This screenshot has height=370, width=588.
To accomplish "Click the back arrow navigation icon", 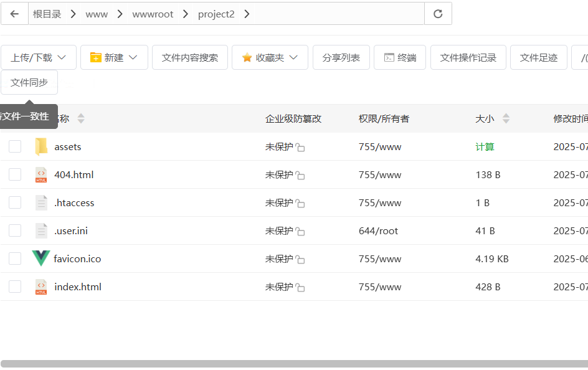I will [14, 14].
